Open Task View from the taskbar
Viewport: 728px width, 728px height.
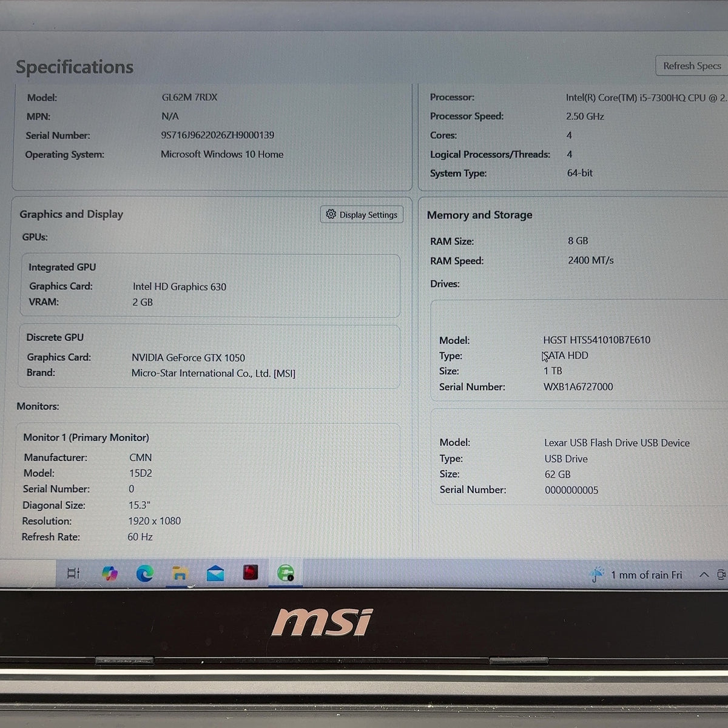(x=73, y=573)
